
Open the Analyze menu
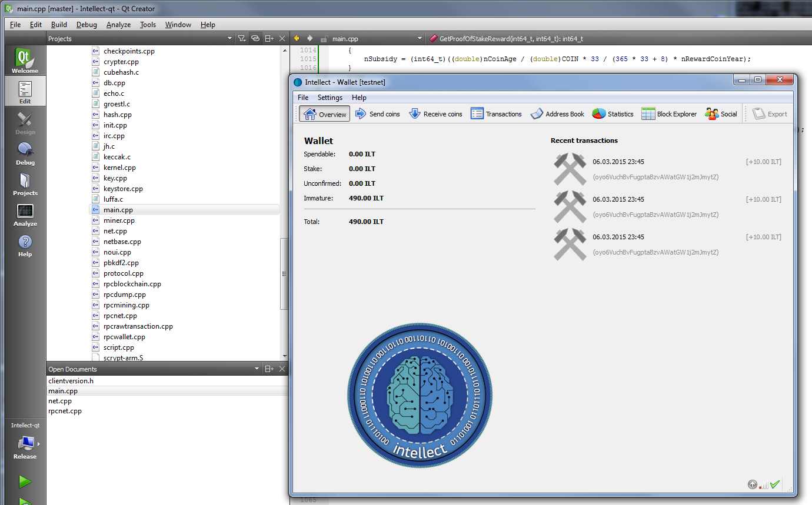tap(118, 25)
